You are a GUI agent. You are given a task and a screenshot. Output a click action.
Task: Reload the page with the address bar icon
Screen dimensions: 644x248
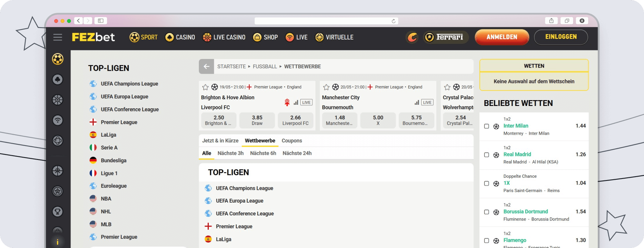pyautogui.click(x=394, y=21)
